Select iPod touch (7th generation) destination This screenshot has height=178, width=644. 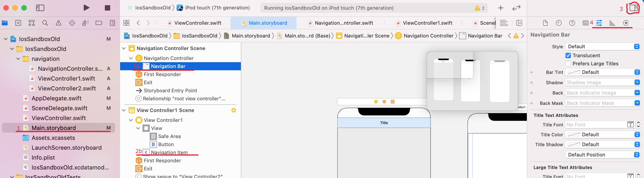(x=213, y=8)
